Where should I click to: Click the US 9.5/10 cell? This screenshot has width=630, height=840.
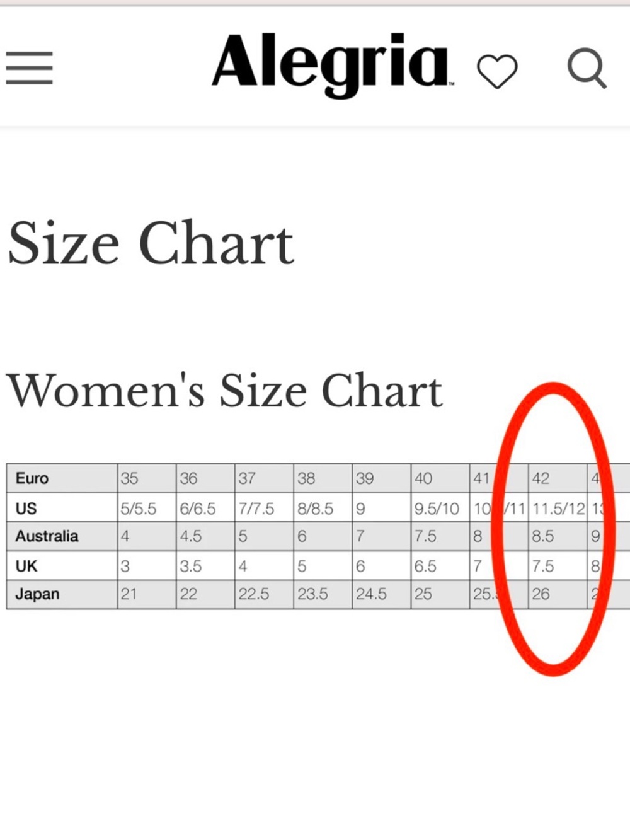tap(440, 507)
